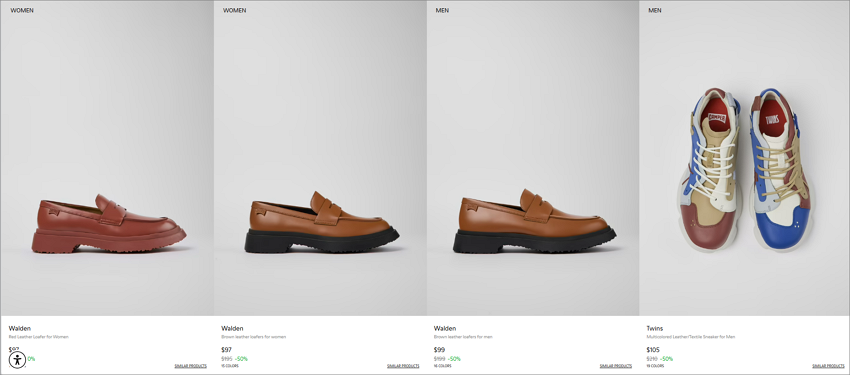Select 'Brown leather loafers for men' description
850x375 pixels.
[463, 337]
